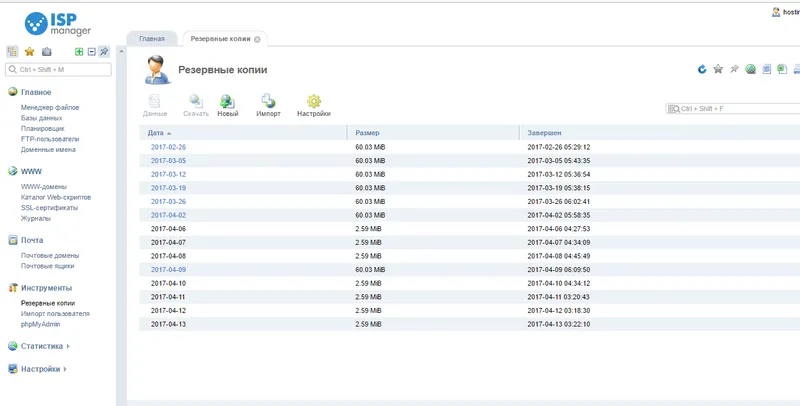Open Почтовые ящики
The image size is (800, 406).
47,266
